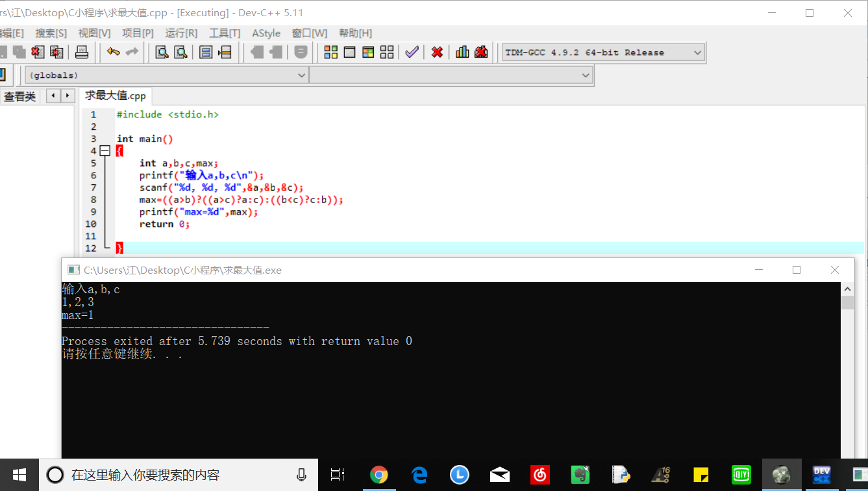Click the Close All files toolbar icon
868x491 pixels.
[57, 53]
